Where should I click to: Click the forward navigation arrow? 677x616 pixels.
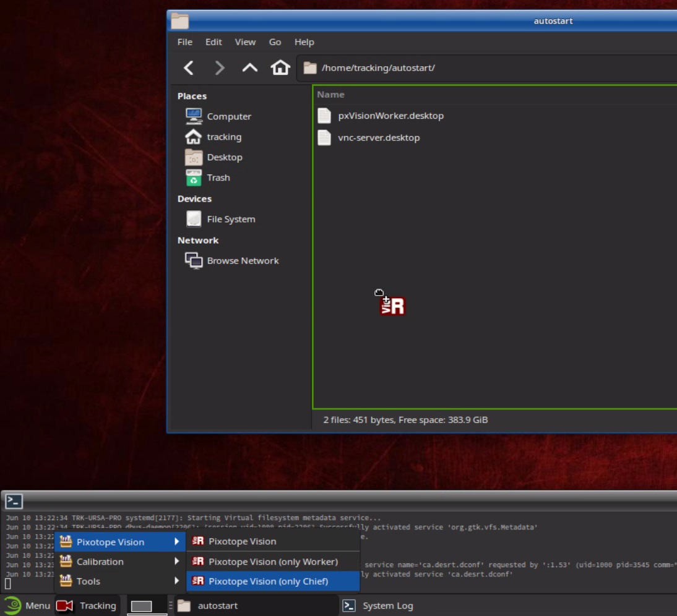point(219,67)
